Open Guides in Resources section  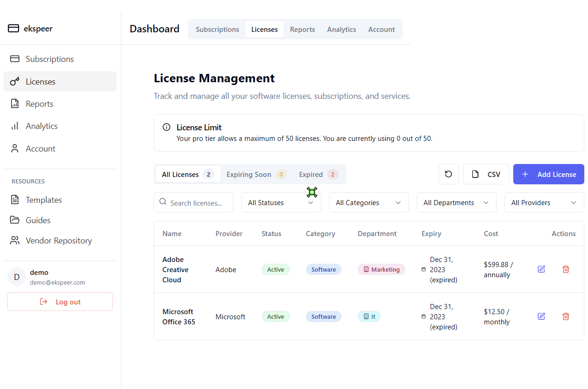click(38, 220)
